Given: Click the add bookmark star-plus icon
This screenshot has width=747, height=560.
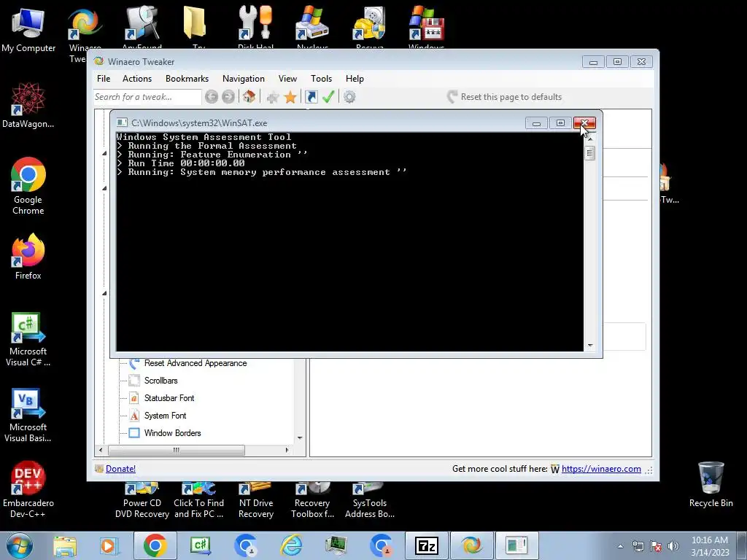Looking at the screenshot, I should [273, 97].
